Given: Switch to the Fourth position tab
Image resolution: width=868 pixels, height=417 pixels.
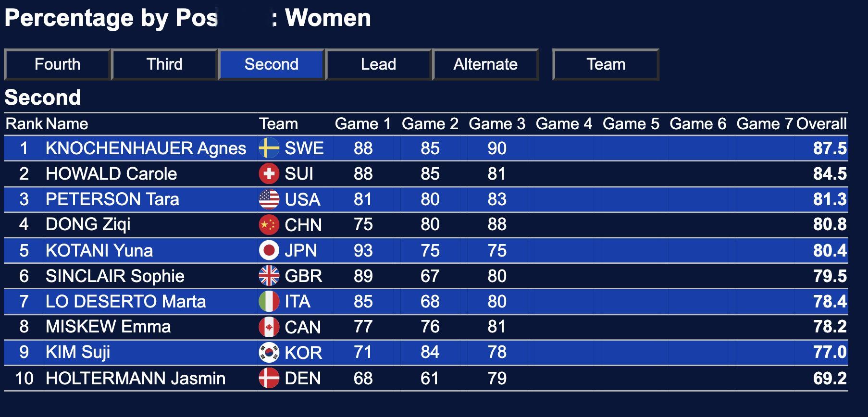Looking at the screenshot, I should 57,64.
